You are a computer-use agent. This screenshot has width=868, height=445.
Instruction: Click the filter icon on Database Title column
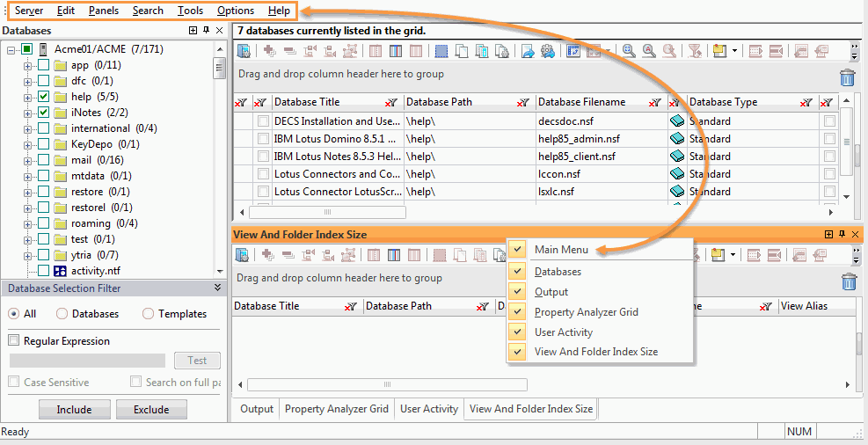point(391,103)
